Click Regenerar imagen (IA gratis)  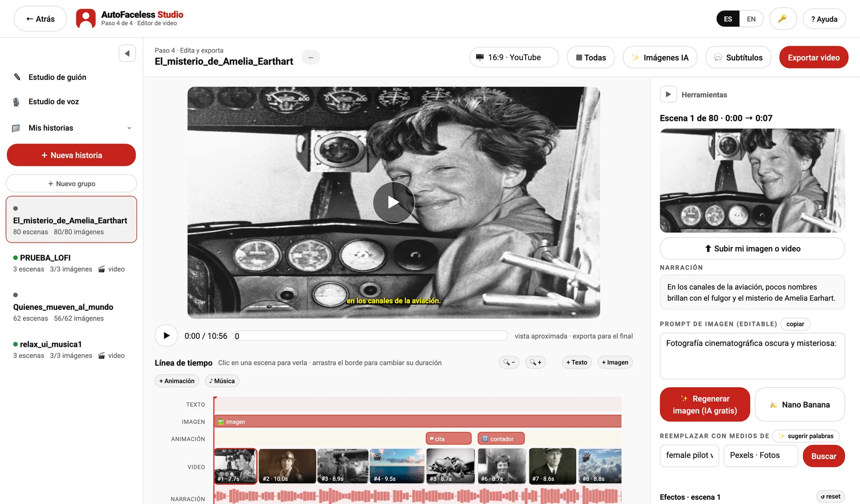click(x=705, y=404)
